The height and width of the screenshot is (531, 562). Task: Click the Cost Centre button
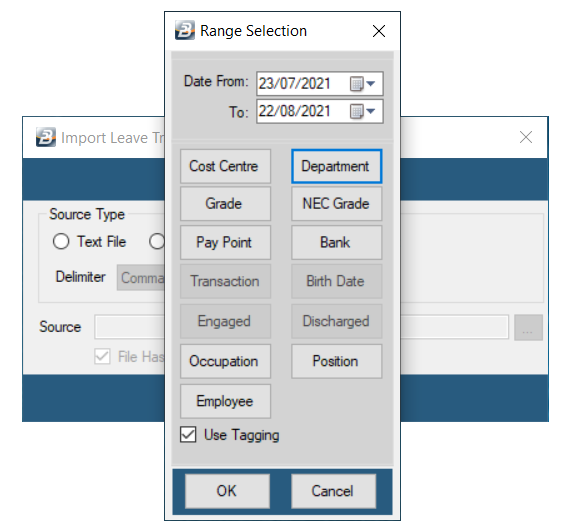pyautogui.click(x=225, y=167)
